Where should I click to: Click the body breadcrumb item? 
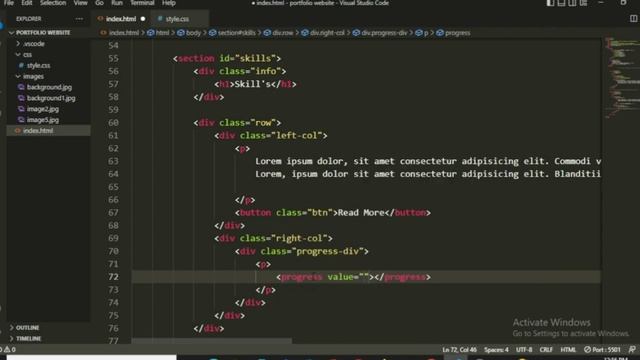pyautogui.click(x=193, y=33)
